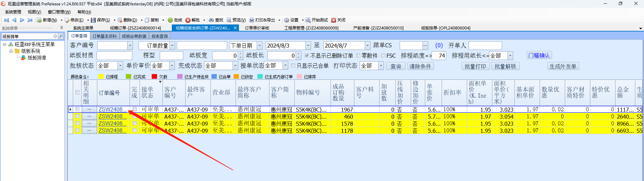
Task: Open the 客户编号 dropdown
Action: (x=130, y=46)
